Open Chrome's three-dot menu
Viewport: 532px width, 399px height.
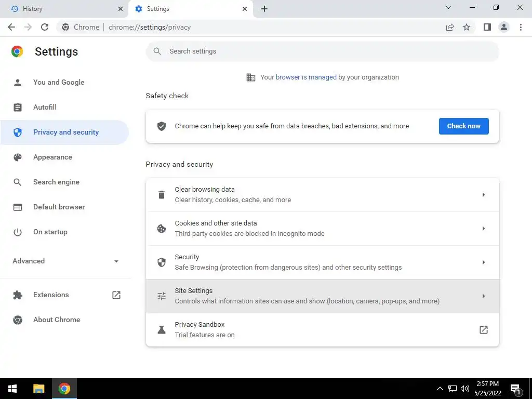pos(521,27)
